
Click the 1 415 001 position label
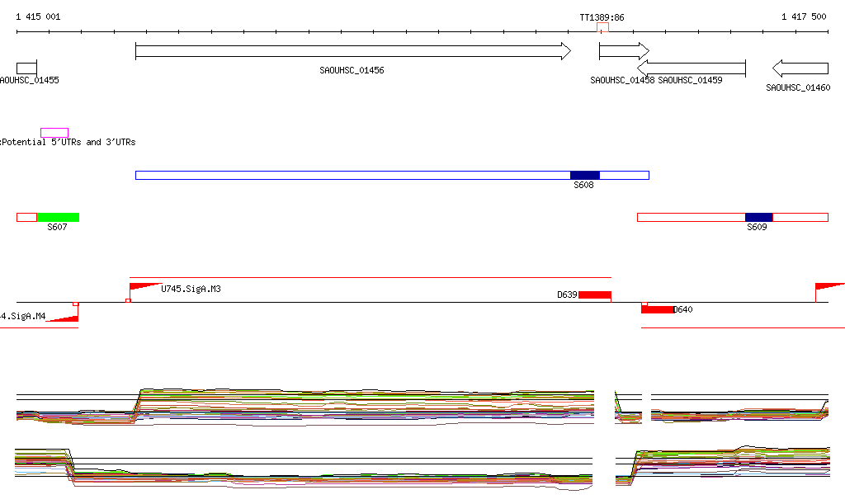coord(38,16)
